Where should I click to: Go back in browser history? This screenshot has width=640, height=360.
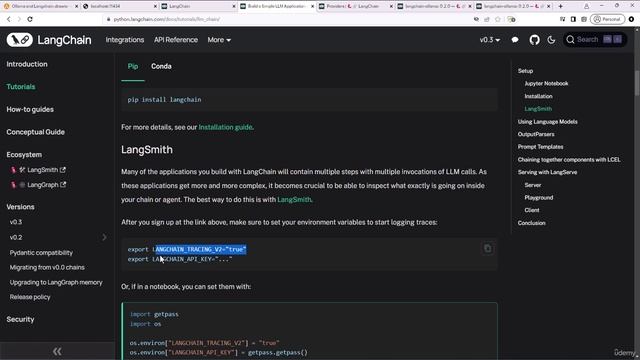pos(9,19)
